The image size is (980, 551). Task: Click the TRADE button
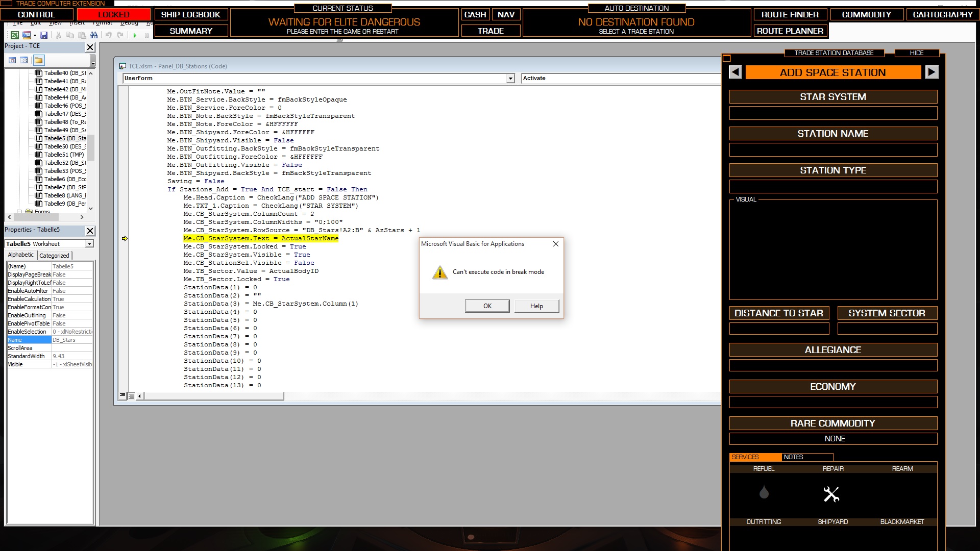tap(491, 31)
